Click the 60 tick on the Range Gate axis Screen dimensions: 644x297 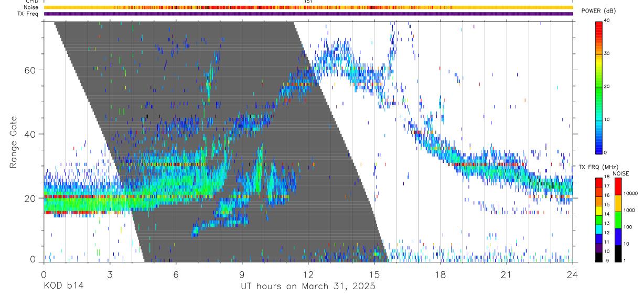[x=30, y=70]
